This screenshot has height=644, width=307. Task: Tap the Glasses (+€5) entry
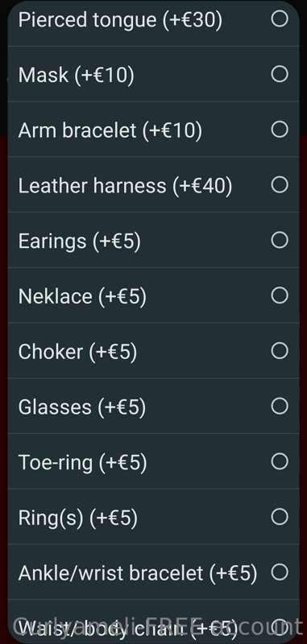81,407
